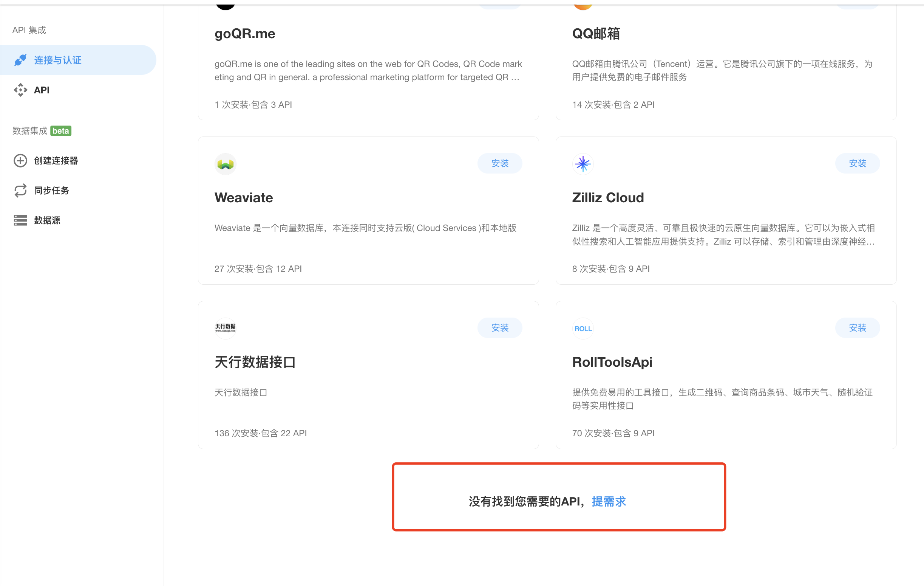
Task: Select the RollToolsApi card heading
Action: [x=612, y=362]
